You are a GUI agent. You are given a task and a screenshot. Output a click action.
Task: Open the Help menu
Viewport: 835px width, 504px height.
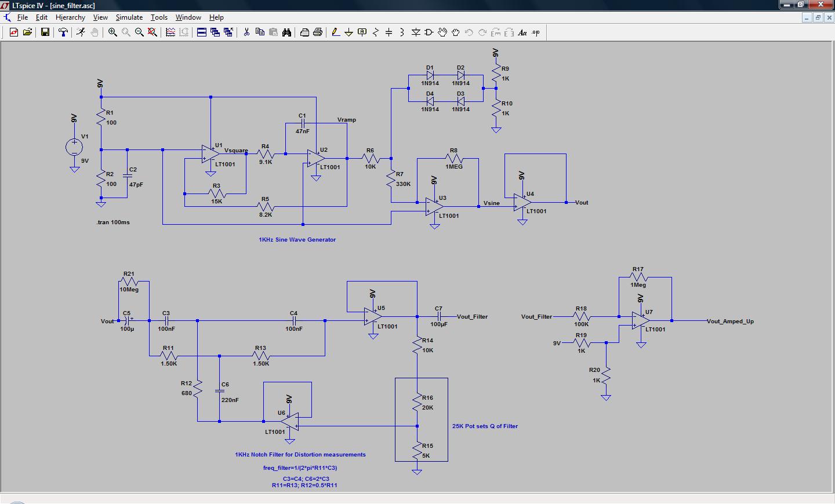[216, 17]
